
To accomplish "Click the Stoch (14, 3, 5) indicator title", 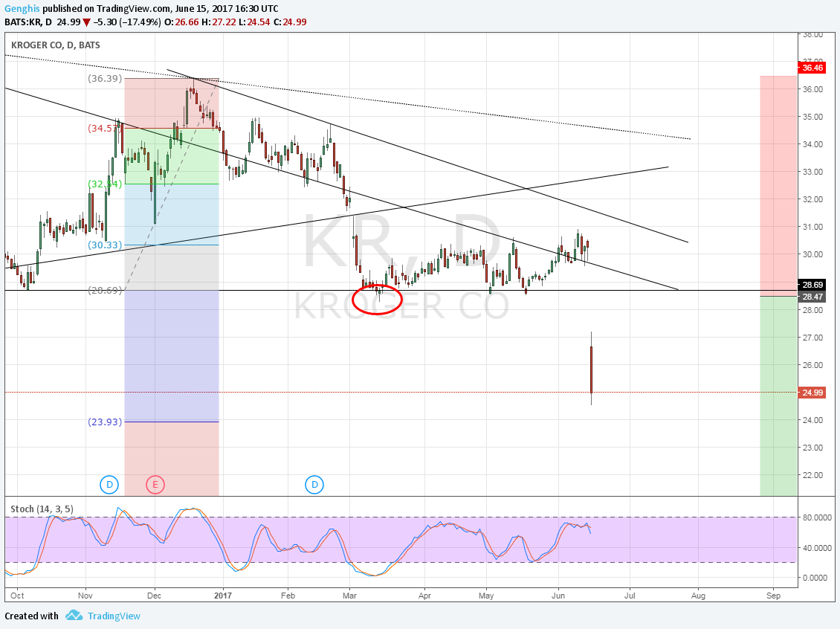I will tap(42, 509).
